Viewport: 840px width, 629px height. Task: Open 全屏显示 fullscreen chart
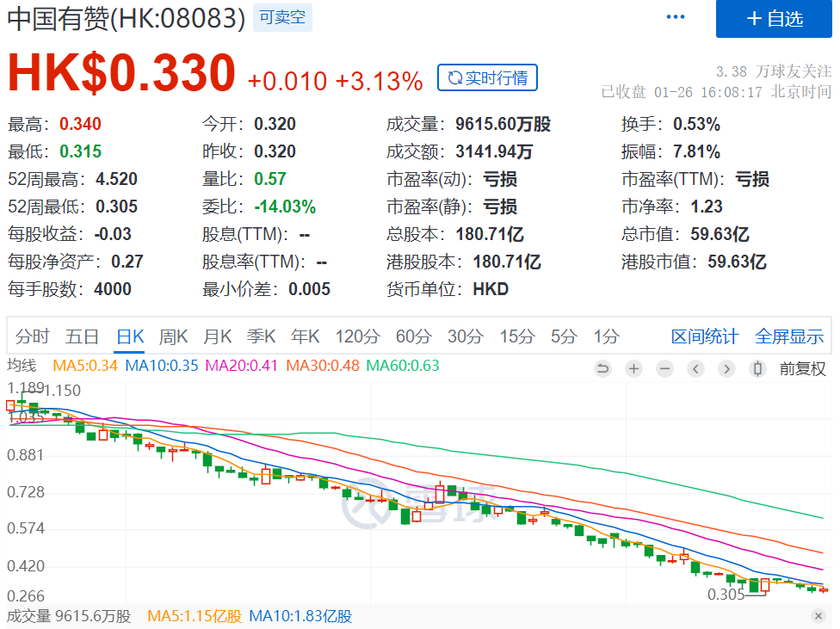click(x=789, y=336)
